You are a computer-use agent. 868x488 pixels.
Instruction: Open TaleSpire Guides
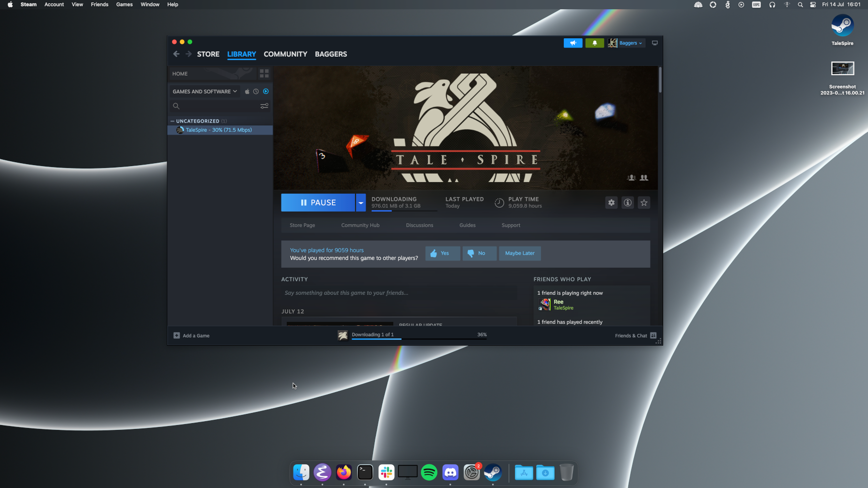coord(467,226)
